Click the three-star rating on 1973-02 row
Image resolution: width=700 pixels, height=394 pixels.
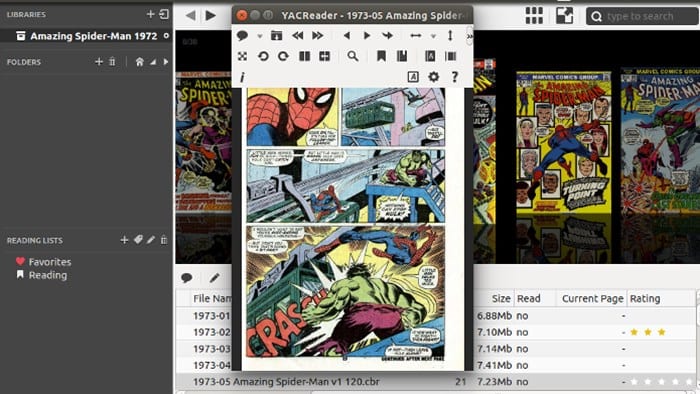[648, 332]
